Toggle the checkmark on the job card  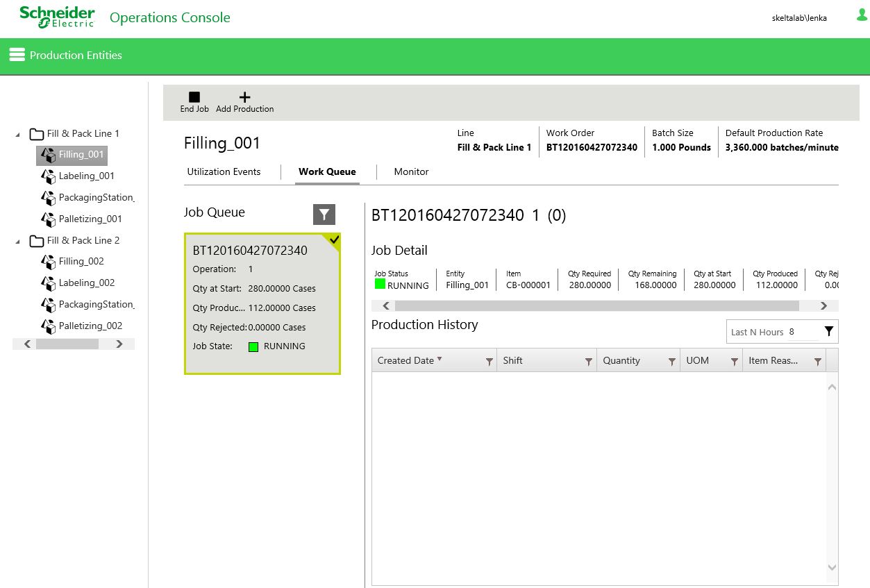pyautogui.click(x=334, y=240)
